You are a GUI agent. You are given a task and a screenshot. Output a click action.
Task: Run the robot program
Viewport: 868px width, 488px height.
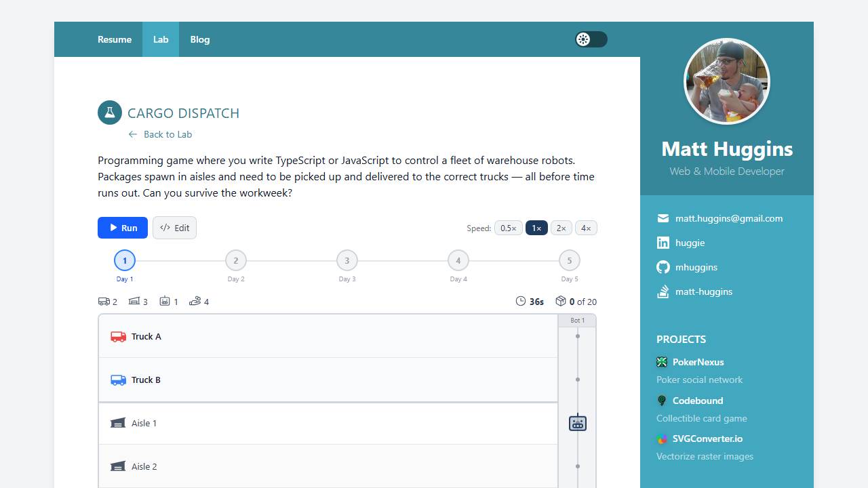(123, 228)
